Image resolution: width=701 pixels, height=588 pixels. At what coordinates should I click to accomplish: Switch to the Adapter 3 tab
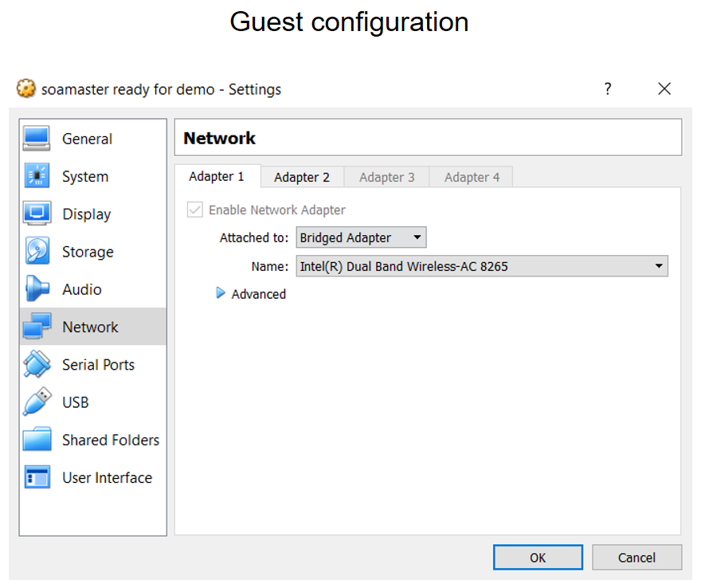[386, 177]
